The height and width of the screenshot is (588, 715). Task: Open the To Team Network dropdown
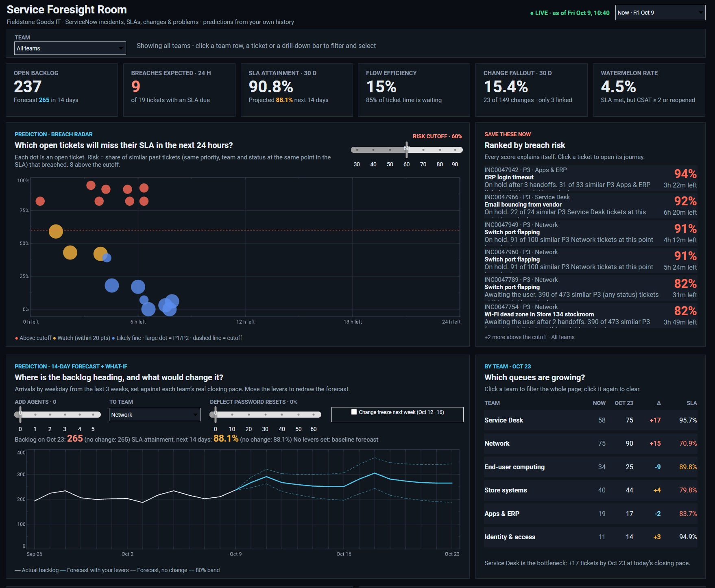pos(155,415)
